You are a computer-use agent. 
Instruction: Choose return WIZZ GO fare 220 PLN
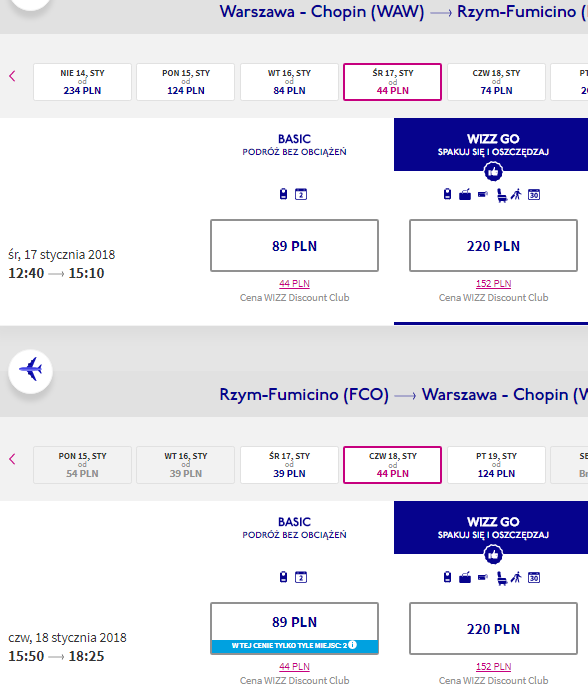pyautogui.click(x=493, y=628)
